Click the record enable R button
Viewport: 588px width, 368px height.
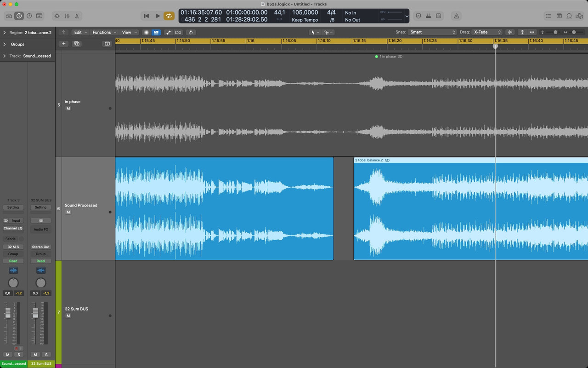point(16,349)
